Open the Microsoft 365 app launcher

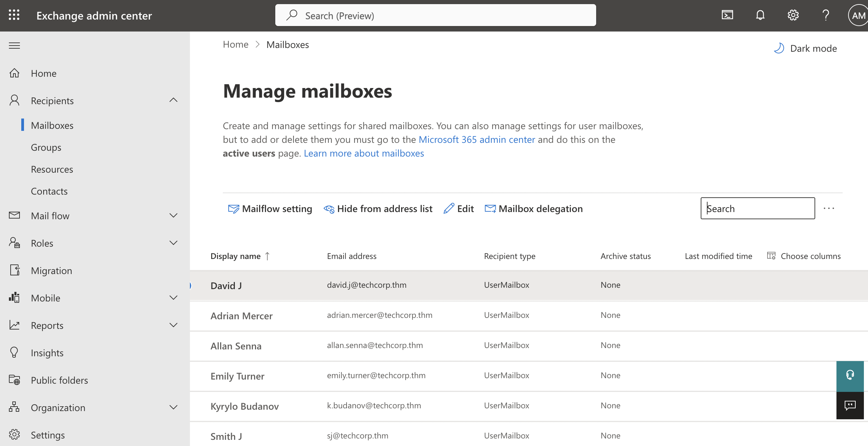14,15
